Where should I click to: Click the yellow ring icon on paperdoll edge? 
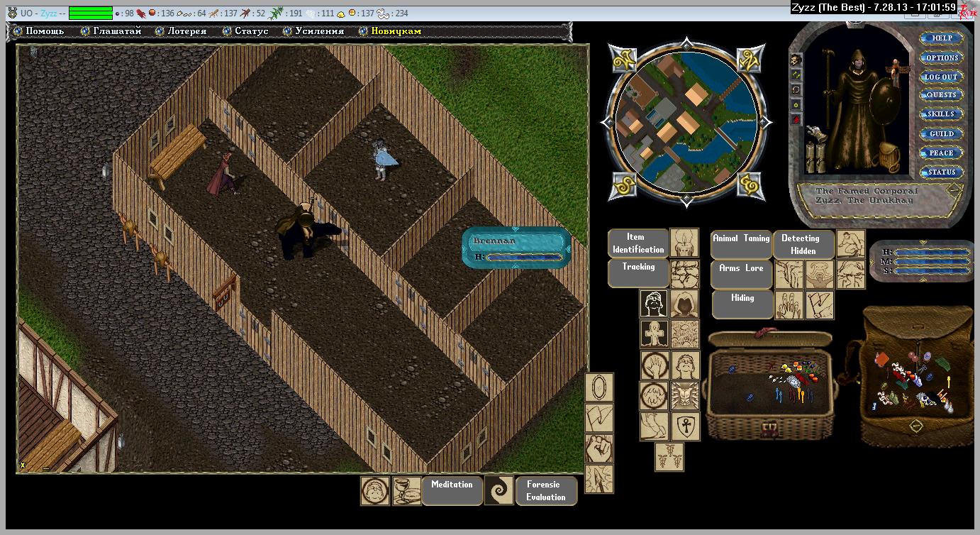pyautogui.click(x=796, y=105)
